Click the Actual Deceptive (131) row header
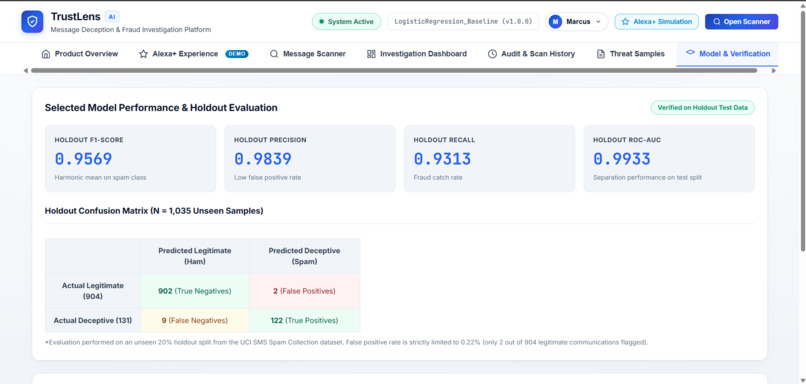This screenshot has width=806, height=384. coord(93,320)
